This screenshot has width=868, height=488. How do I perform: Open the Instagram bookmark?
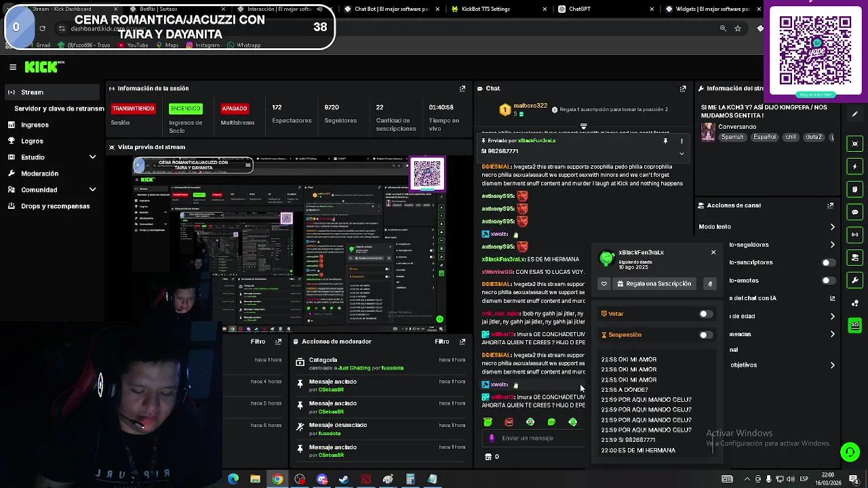tap(203, 45)
